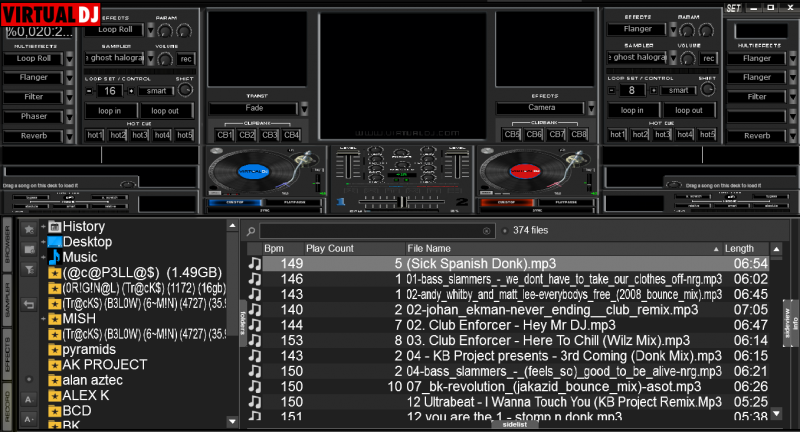Open the Fade transition dropdown
The image size is (800, 432).
252,108
